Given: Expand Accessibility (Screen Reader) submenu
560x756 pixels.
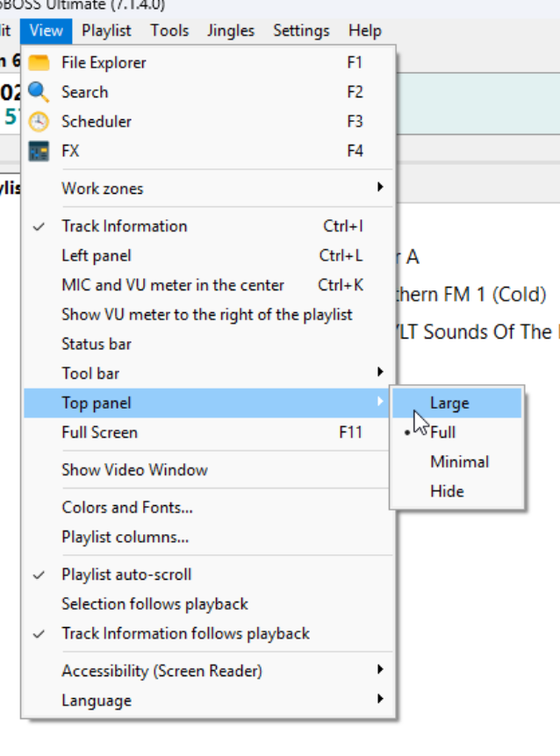Looking at the screenshot, I should 208,671.
